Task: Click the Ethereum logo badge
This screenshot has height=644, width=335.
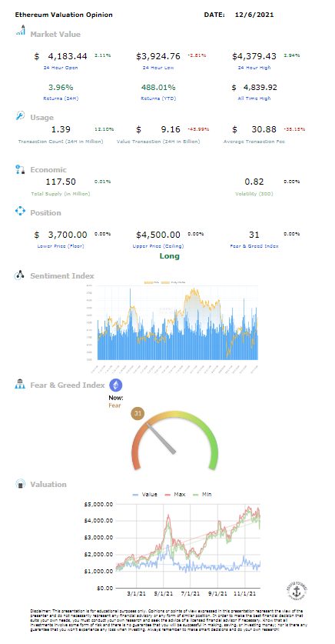Action: (115, 385)
